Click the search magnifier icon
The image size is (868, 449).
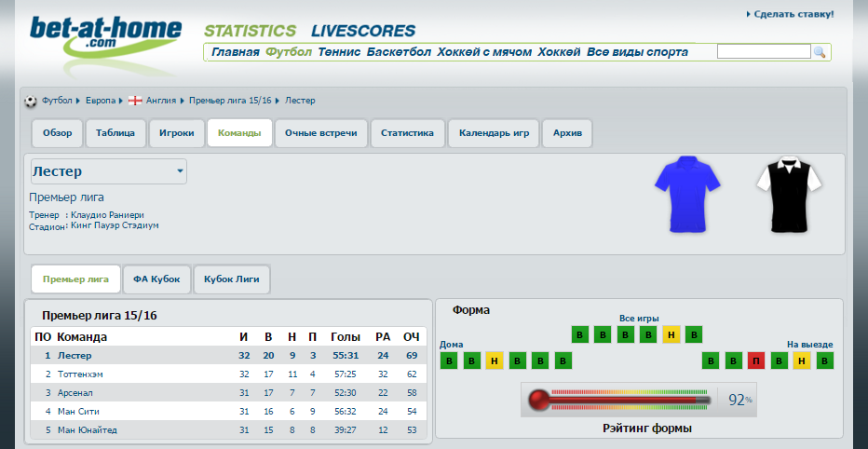click(x=820, y=52)
